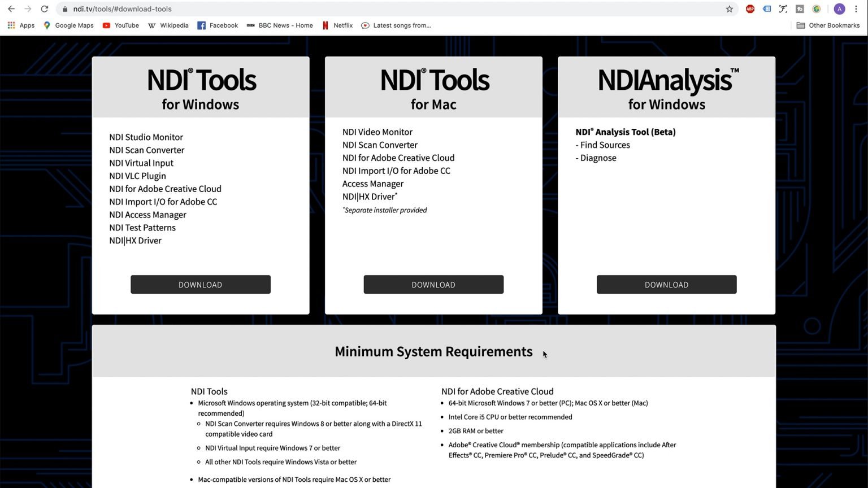Open YouTube from the bookmarks bar
This screenshot has height=488, width=868.
(x=120, y=25)
